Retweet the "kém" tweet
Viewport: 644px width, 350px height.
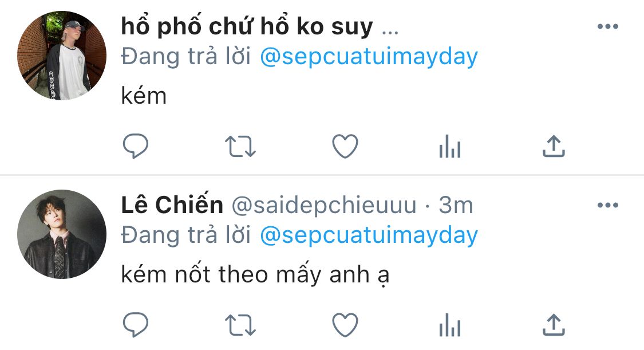(240, 147)
